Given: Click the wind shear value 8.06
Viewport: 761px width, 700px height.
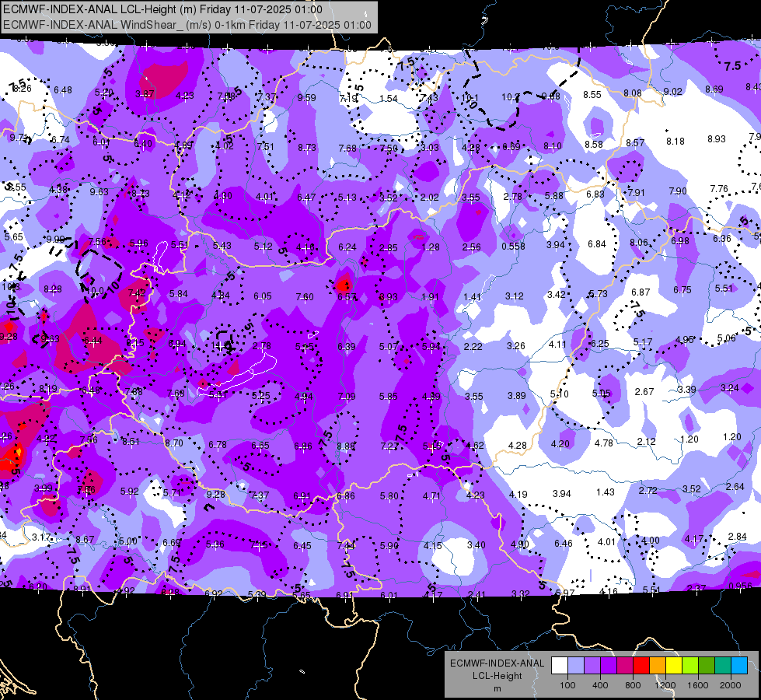Looking at the screenshot, I should click(639, 243).
